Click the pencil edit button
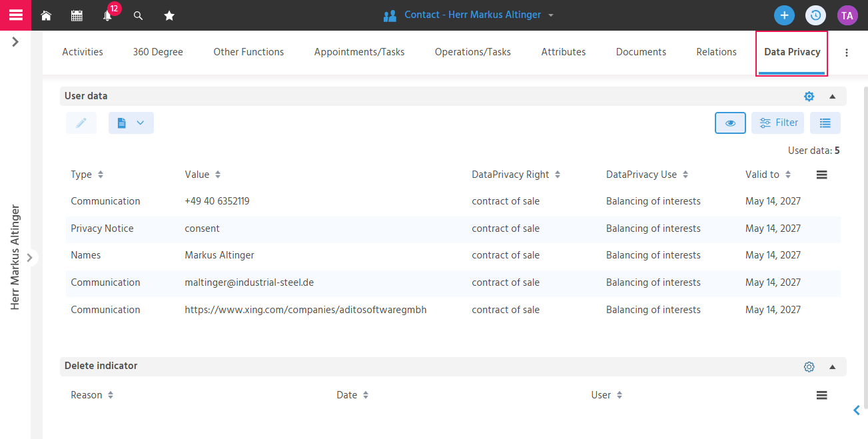 81,123
